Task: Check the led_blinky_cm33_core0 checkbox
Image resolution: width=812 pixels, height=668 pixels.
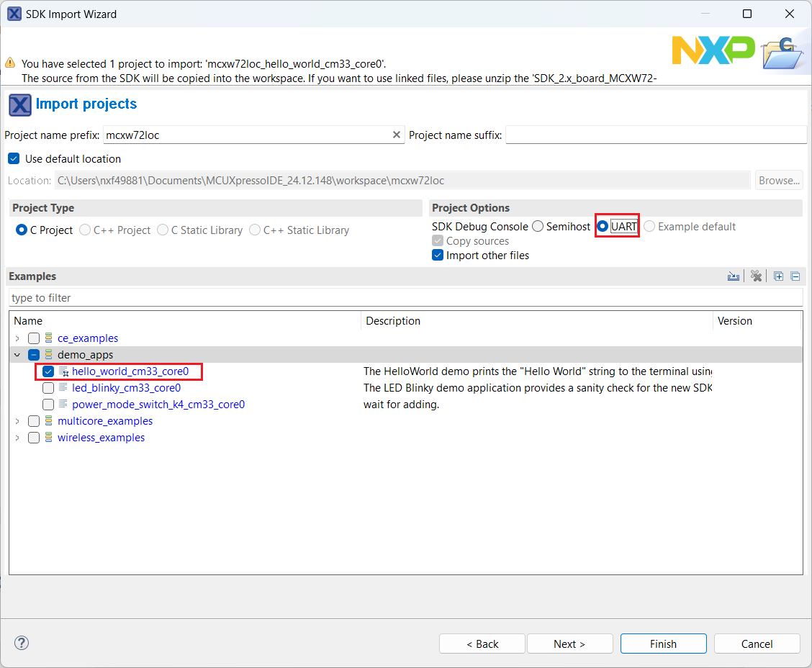Action: 48,388
